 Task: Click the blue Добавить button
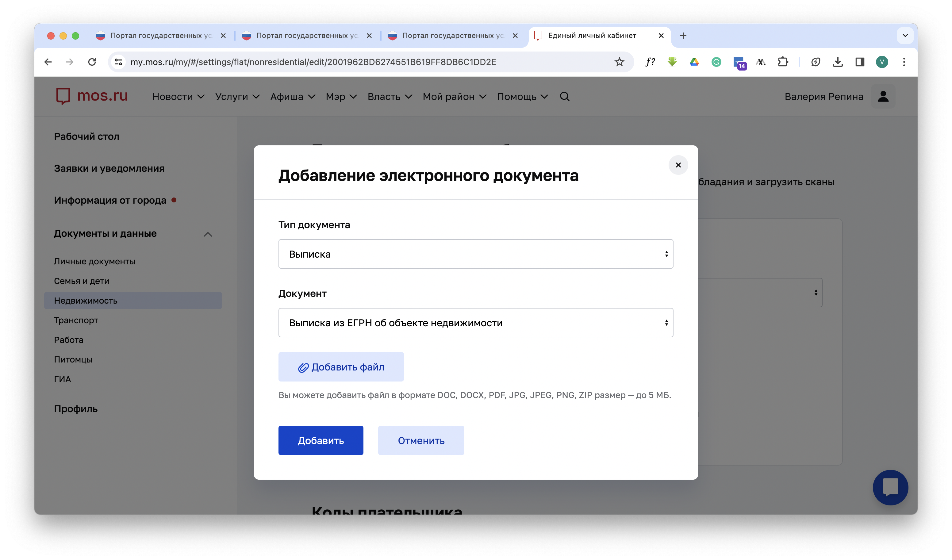point(321,441)
